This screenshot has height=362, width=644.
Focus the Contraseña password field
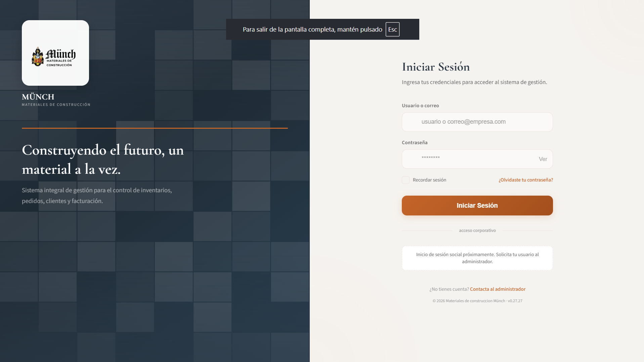coord(477,159)
